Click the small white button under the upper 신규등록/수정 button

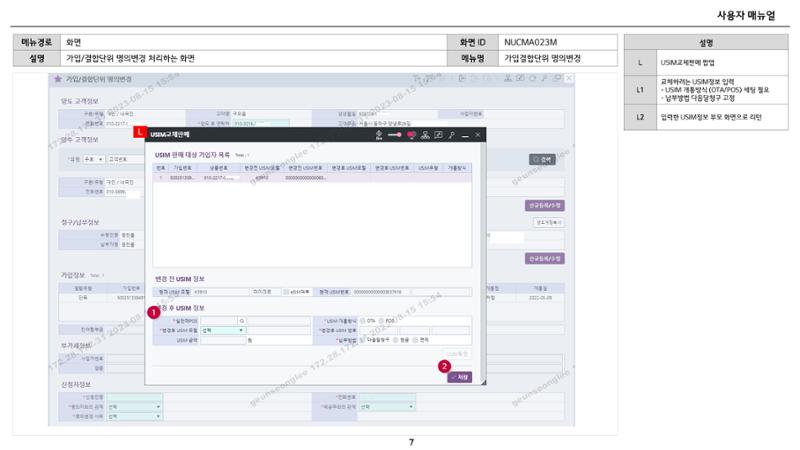548,222
